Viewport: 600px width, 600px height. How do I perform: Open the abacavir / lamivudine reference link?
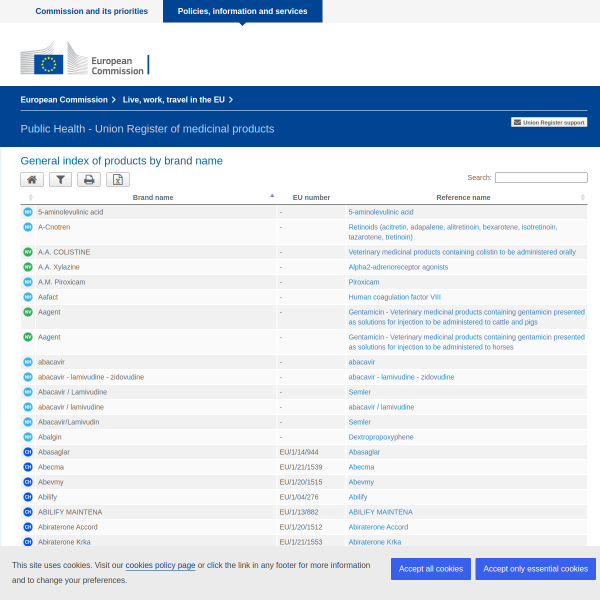[381, 407]
